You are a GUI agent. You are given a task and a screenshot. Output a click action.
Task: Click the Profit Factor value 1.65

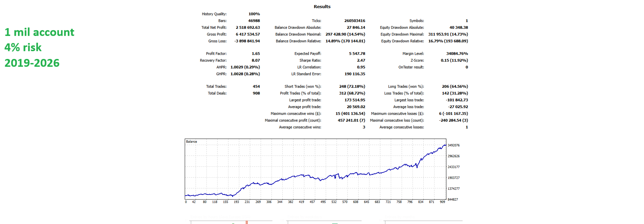pos(256,54)
